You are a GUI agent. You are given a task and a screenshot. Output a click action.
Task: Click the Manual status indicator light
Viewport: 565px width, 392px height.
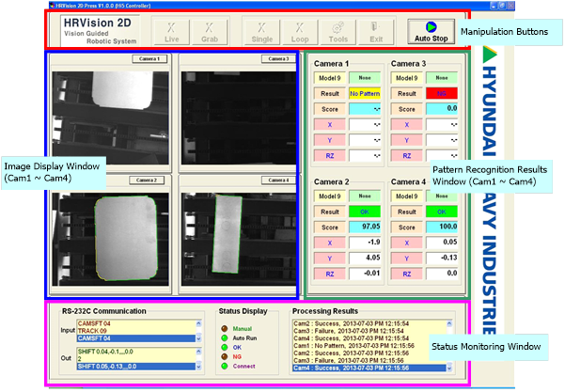click(225, 329)
